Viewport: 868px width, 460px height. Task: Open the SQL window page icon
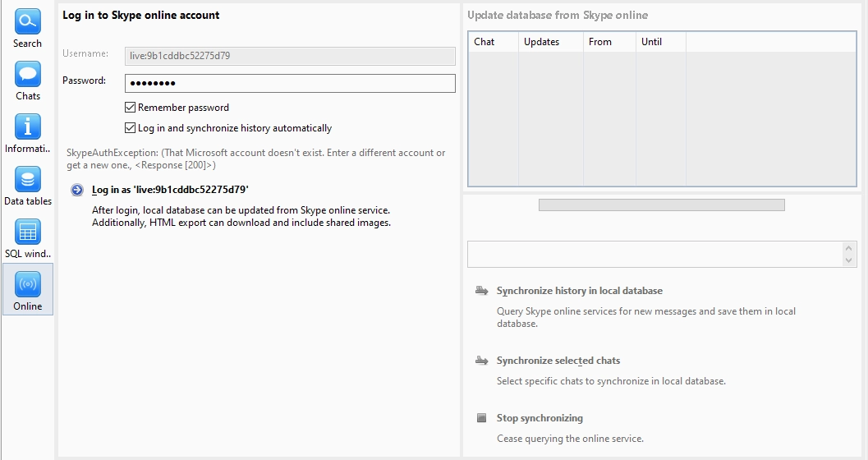pos(27,232)
